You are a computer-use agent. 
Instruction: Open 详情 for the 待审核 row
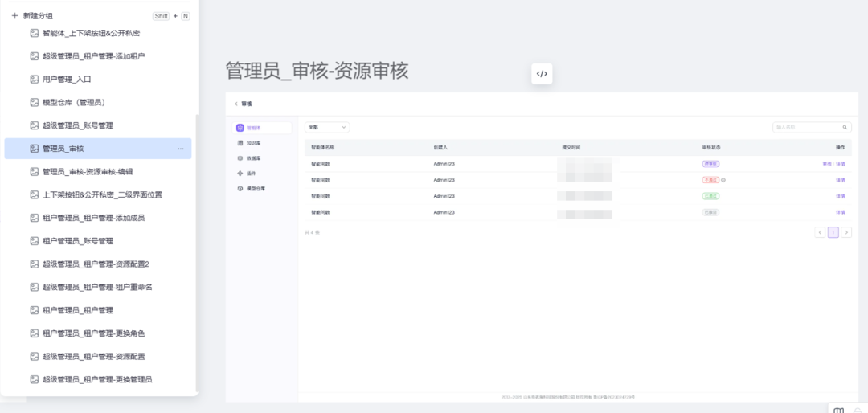click(841, 164)
